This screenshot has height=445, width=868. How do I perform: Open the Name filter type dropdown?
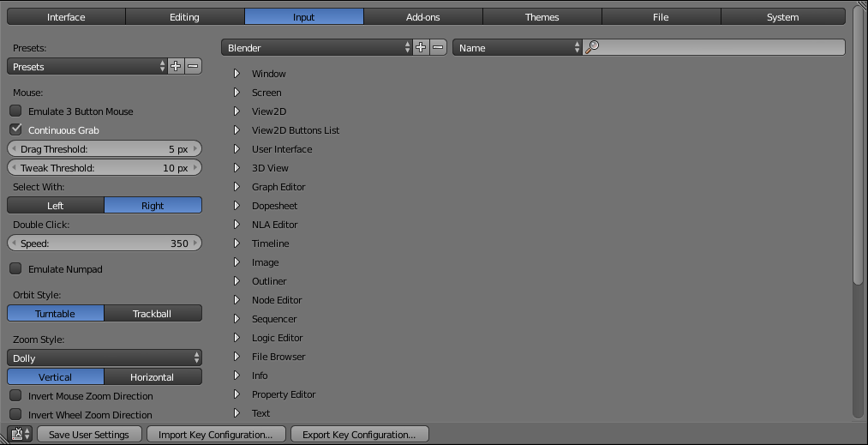tap(517, 48)
